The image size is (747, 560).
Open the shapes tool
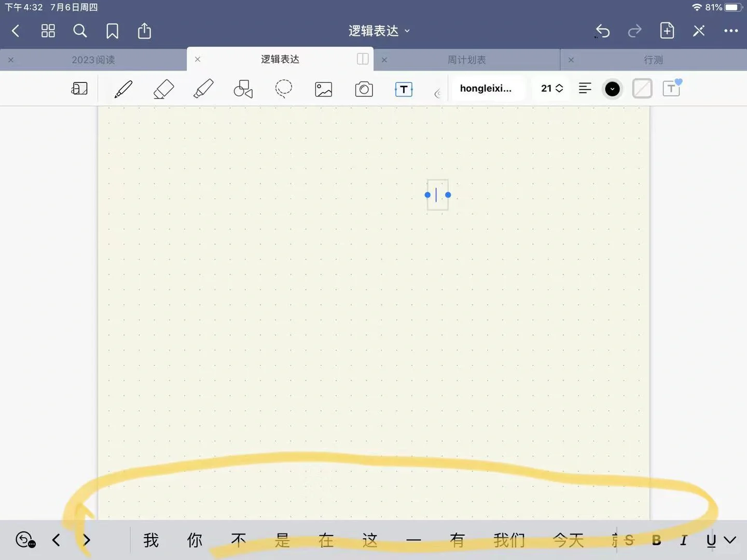tap(242, 89)
